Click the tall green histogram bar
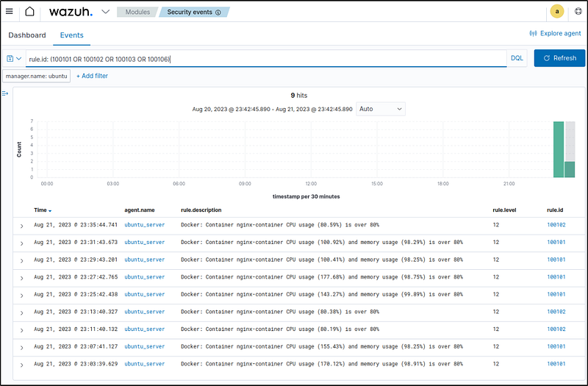588x386 pixels. pyautogui.click(x=559, y=149)
